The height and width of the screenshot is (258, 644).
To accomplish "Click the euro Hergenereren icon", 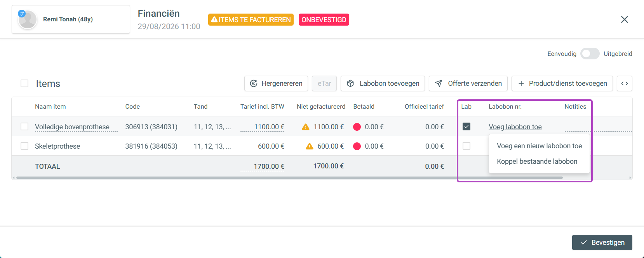I will 254,83.
